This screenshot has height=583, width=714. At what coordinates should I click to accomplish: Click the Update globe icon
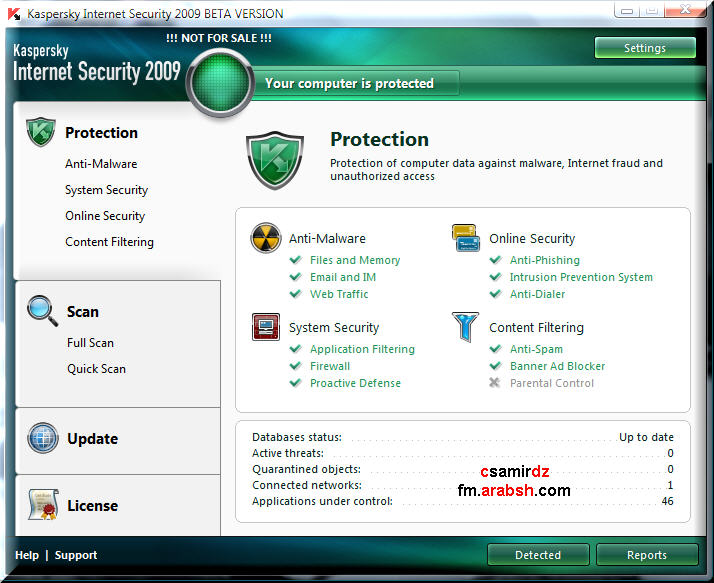coord(42,438)
